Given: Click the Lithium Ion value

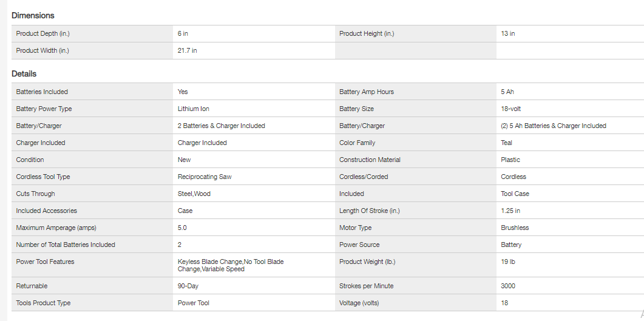Looking at the screenshot, I should (193, 109).
